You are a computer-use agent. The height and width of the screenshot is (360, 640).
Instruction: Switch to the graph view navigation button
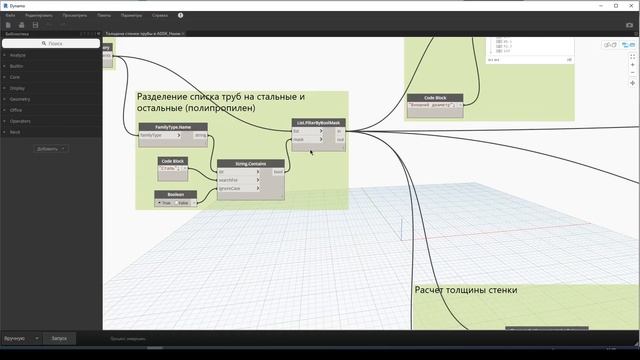(628, 45)
